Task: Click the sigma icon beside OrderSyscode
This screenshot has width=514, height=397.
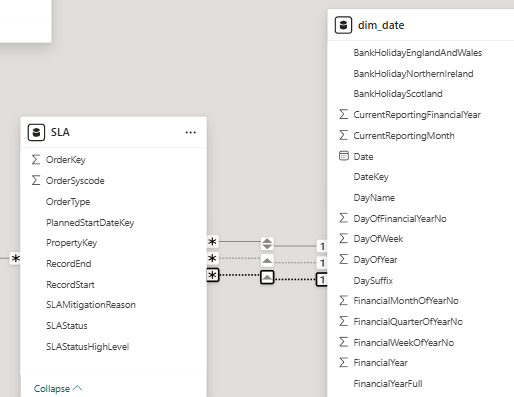Action: (x=36, y=180)
